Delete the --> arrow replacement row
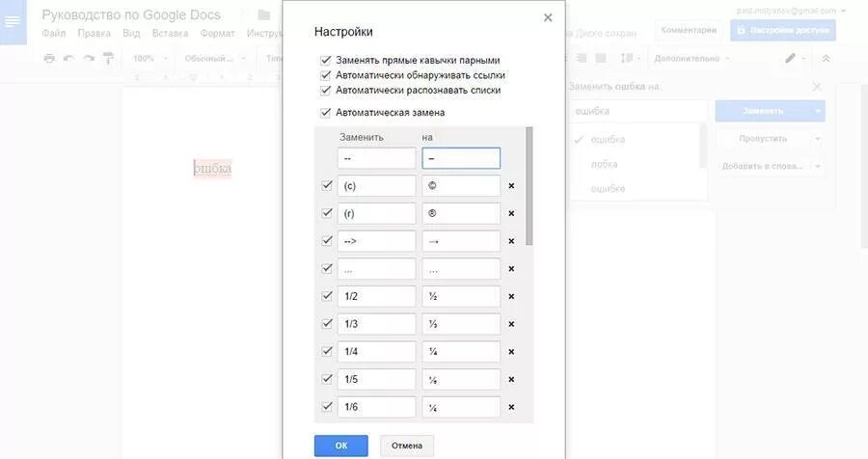This screenshot has width=868, height=459. point(511,241)
